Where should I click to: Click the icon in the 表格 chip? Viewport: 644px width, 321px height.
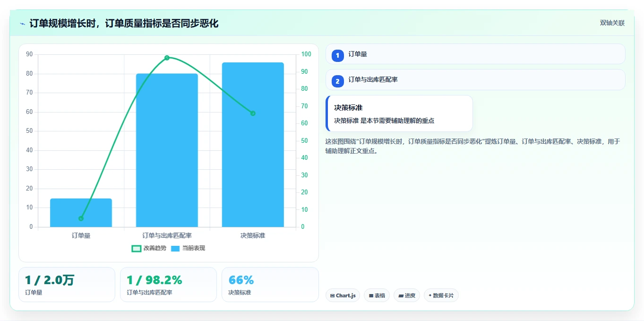tap(371, 296)
